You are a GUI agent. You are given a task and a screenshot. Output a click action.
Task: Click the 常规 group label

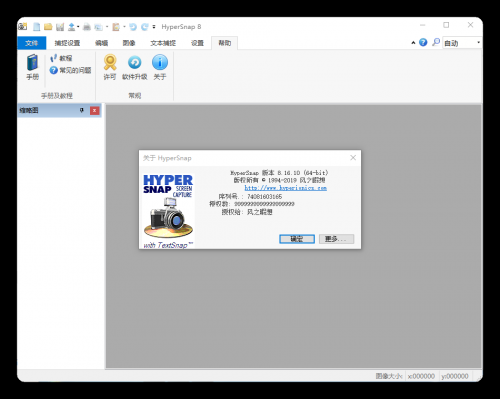(135, 96)
